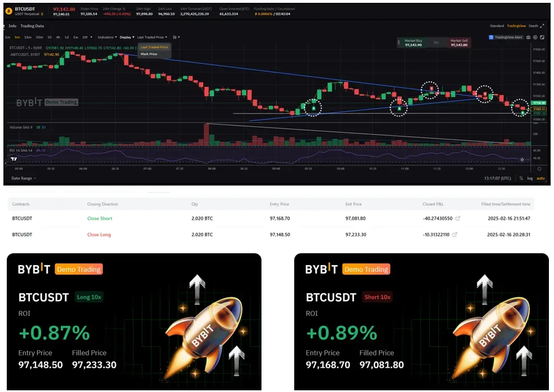Toggle percent scale on the price axis
Screen dimensions: 554x392
[x=521, y=179]
